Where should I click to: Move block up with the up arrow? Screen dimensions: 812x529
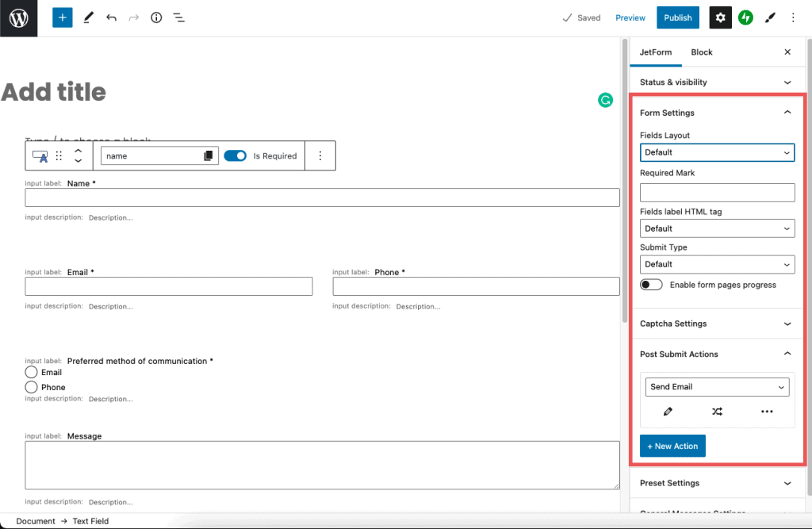[x=79, y=151]
